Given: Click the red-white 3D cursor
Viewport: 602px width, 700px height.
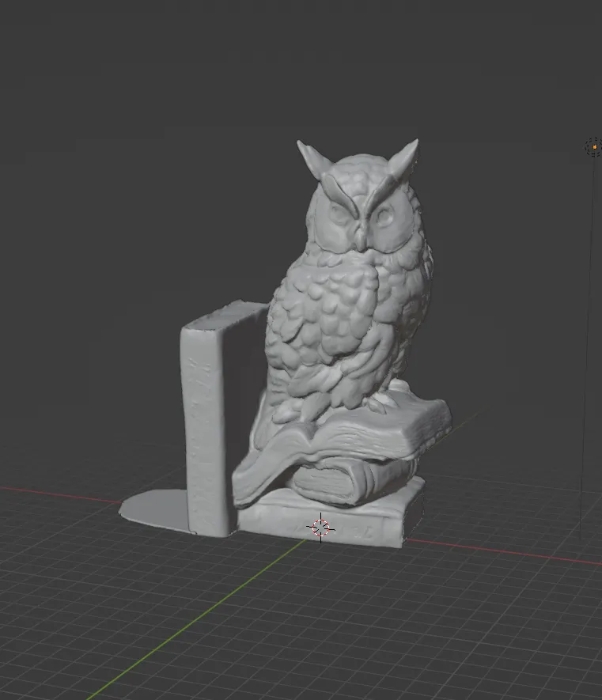Looking at the screenshot, I should 320,528.
